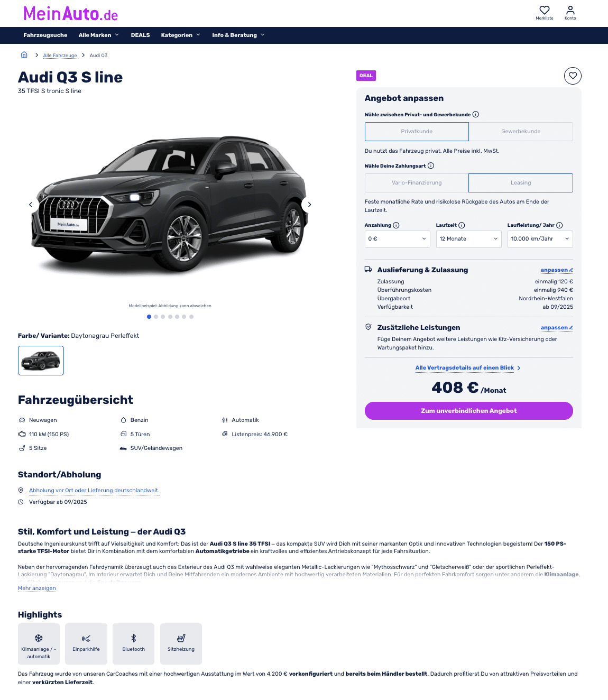This screenshot has height=700, width=608.
Task: Select the Daytonagrau Perleffekt color thumbnail
Action: tap(41, 361)
